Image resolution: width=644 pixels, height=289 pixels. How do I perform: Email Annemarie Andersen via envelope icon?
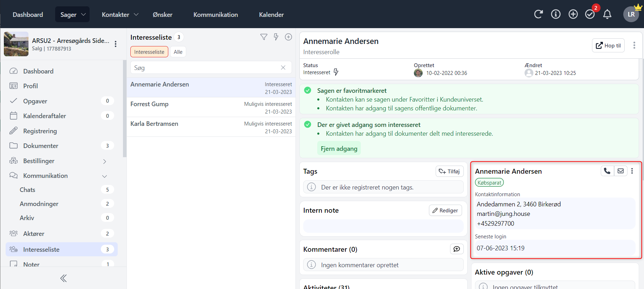point(620,171)
